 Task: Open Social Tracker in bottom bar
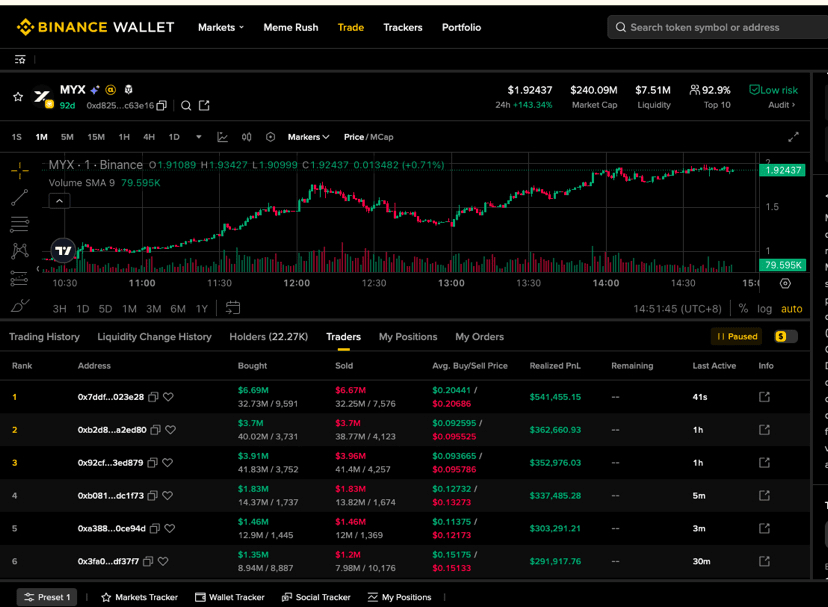pos(316,597)
